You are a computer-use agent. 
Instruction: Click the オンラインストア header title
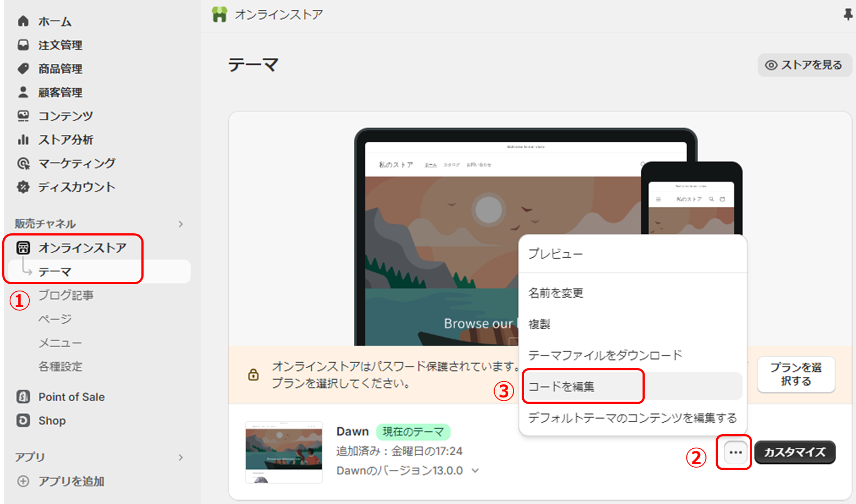tap(278, 15)
